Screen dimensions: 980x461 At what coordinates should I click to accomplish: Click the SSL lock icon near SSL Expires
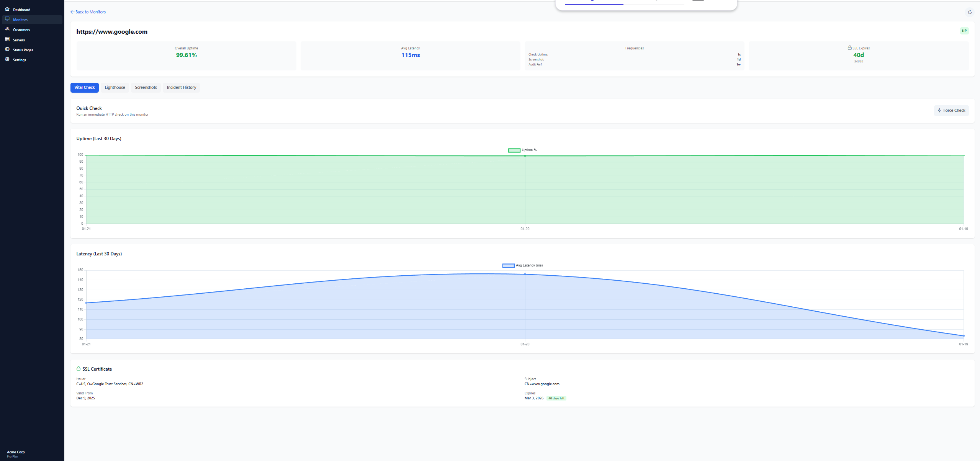pos(849,47)
